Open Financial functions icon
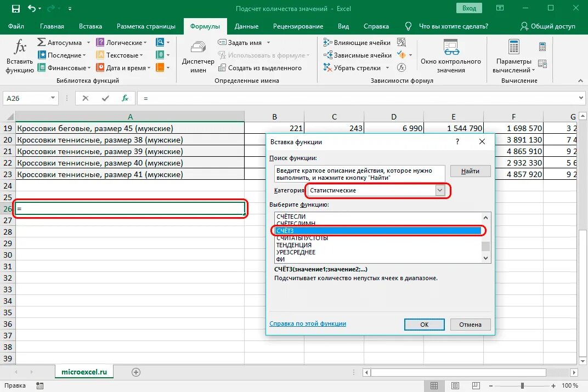The height and width of the screenshot is (392, 588). pyautogui.click(x=42, y=67)
